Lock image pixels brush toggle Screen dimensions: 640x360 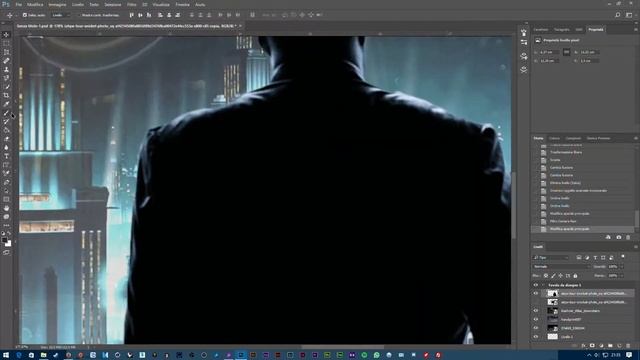(553, 276)
